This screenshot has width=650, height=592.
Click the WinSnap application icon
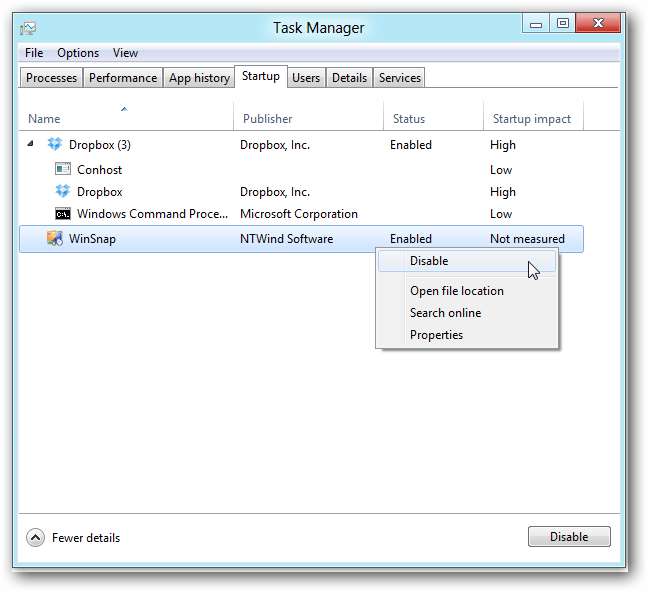coord(54,238)
